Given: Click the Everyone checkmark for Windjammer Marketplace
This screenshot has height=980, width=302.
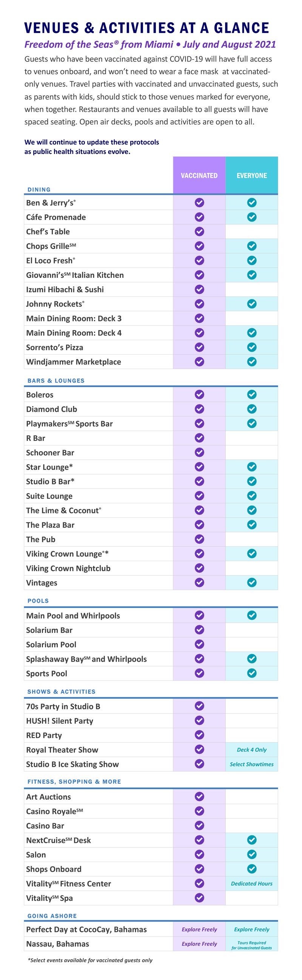Looking at the screenshot, I should 252,361.
